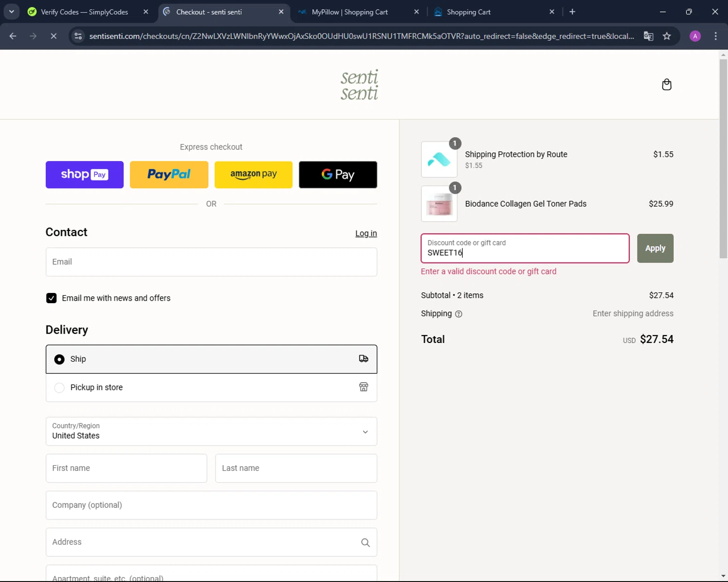Click the Discount code or gift card field

(525, 248)
